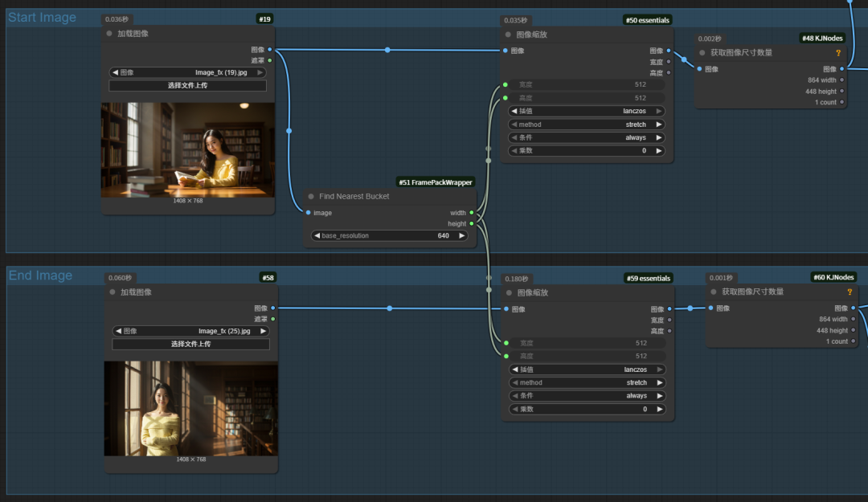Click 1 count output socket of node #60
868x502 pixels.
[x=854, y=341]
